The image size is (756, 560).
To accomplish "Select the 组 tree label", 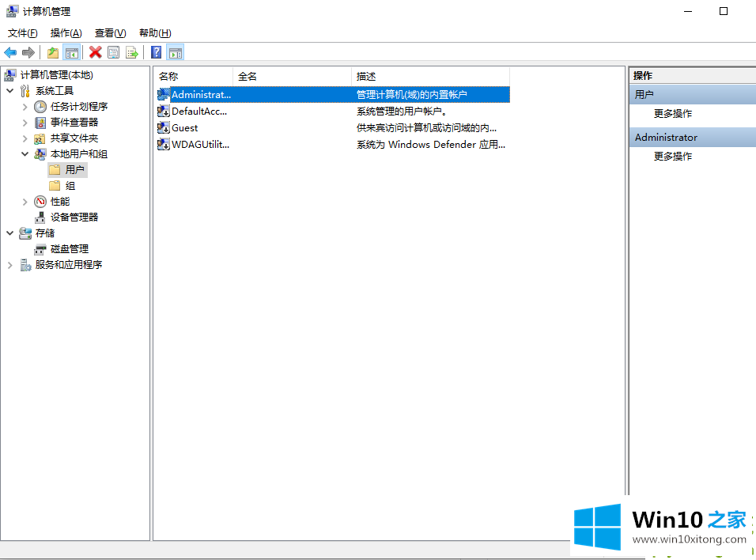I will [x=70, y=186].
